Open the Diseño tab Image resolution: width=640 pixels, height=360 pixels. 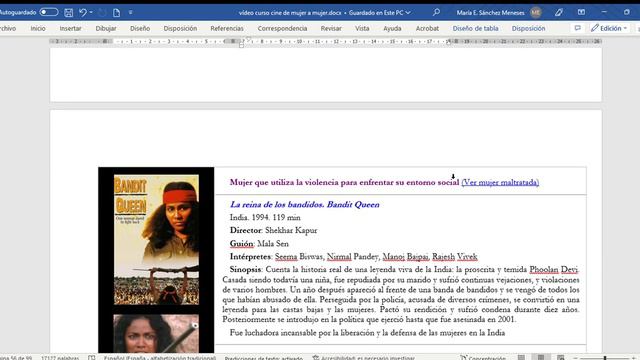click(x=140, y=28)
